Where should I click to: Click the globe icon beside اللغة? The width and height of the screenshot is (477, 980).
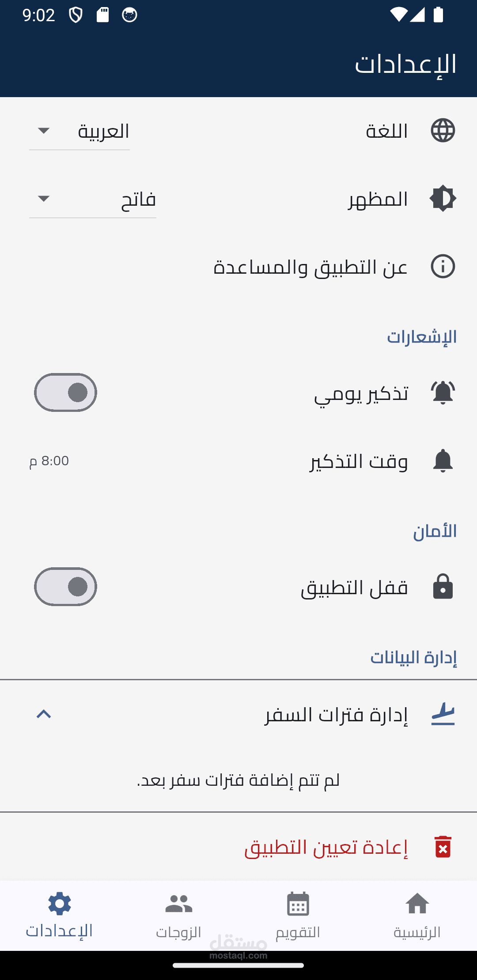click(x=443, y=131)
